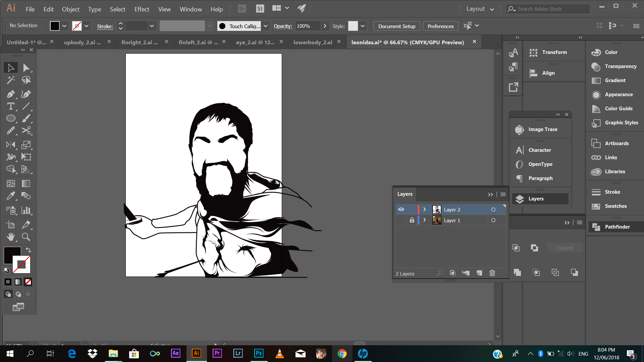Select the Direct Selection tool

point(26,68)
